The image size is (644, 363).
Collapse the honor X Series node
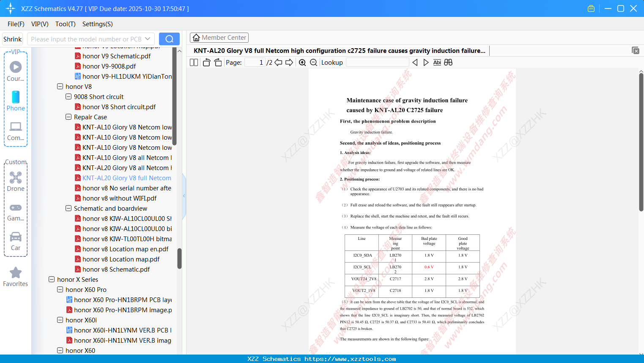coord(52,279)
